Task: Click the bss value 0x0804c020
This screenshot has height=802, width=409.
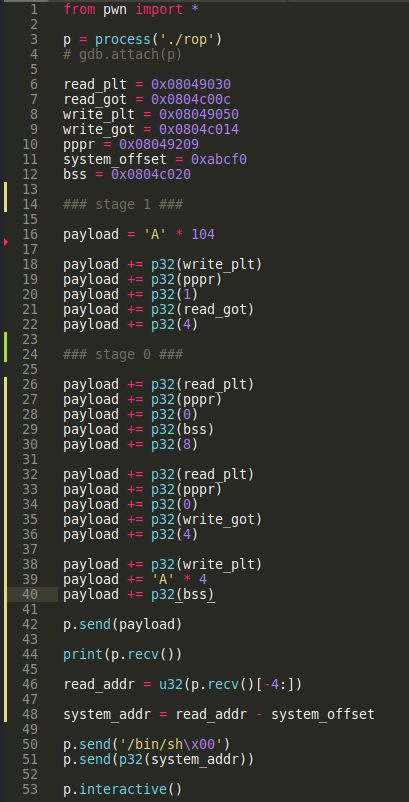Action: point(151,174)
